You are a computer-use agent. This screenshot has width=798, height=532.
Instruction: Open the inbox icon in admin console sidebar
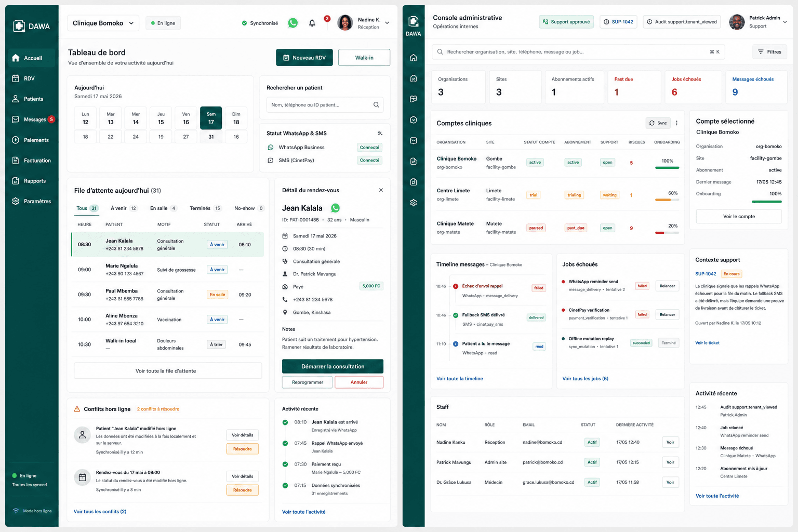coord(414,140)
